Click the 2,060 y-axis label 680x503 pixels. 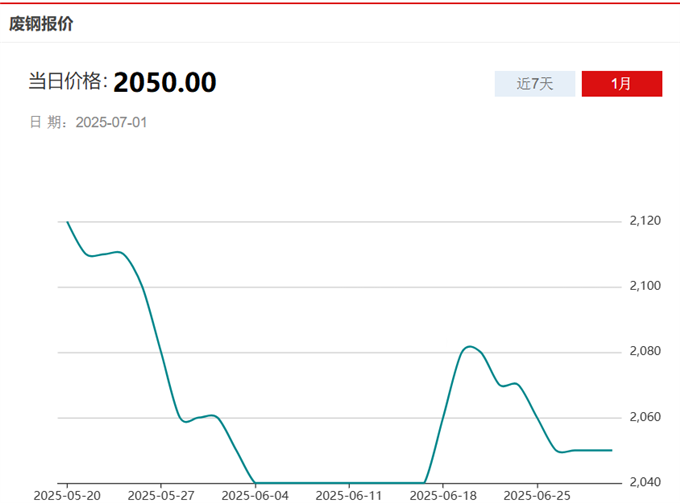pos(645,417)
